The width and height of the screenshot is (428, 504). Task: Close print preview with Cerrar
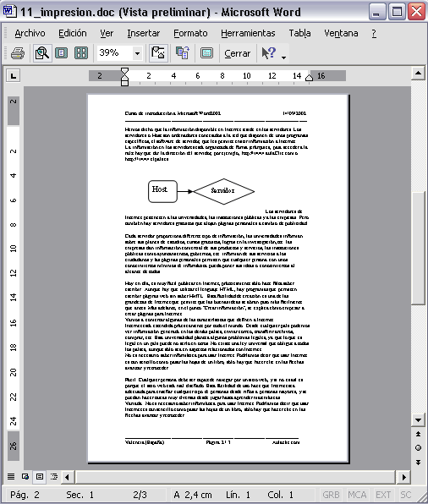238,53
